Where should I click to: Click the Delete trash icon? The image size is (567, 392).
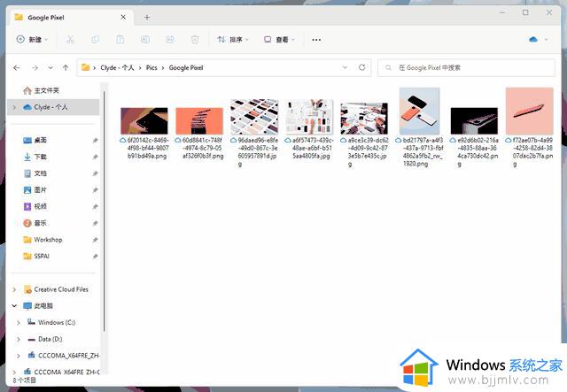pyautogui.click(x=195, y=40)
